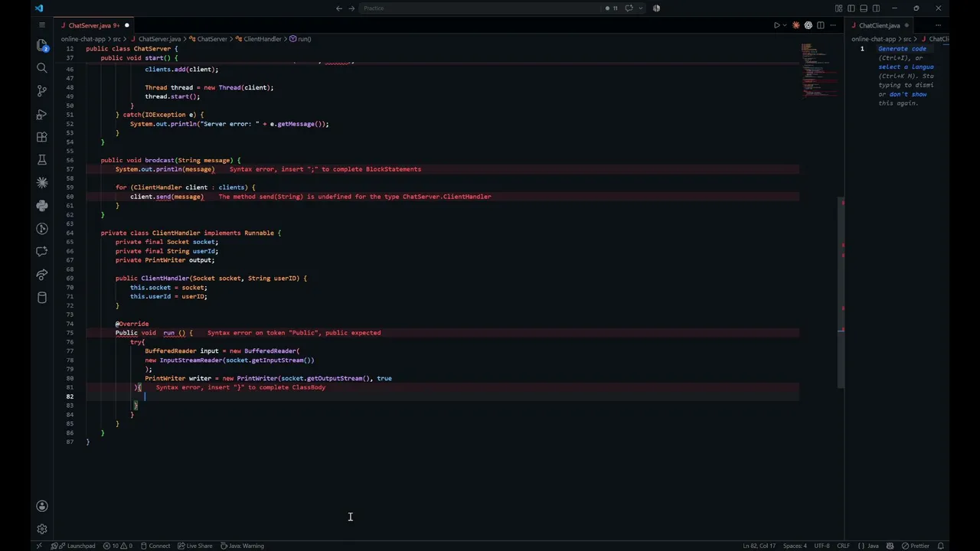Open the Testing flask view
The height and width of the screenshot is (551, 980).
42,160
